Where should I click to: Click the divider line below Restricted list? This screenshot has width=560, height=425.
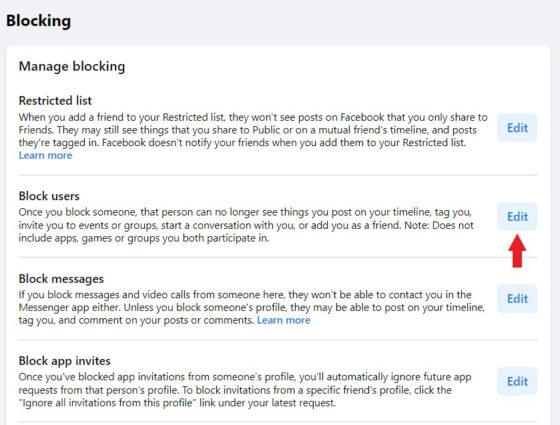point(278,175)
